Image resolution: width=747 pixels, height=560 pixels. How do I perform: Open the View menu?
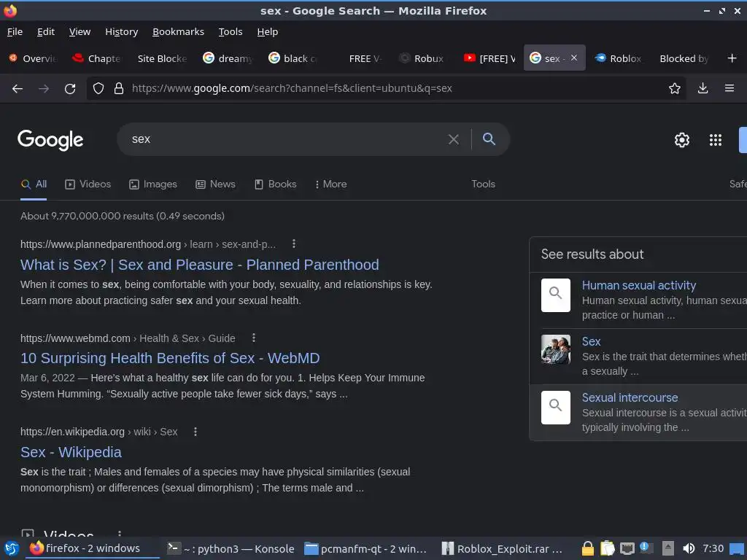click(x=80, y=32)
